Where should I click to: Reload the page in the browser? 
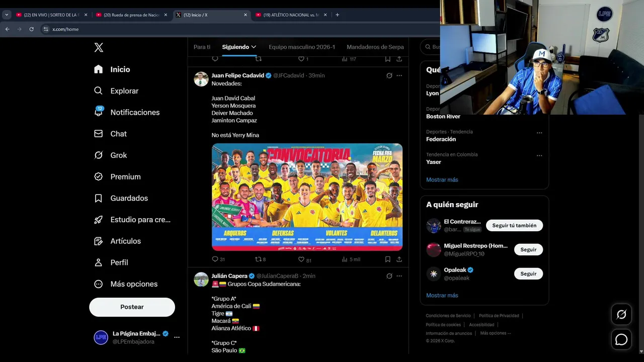[x=31, y=29]
